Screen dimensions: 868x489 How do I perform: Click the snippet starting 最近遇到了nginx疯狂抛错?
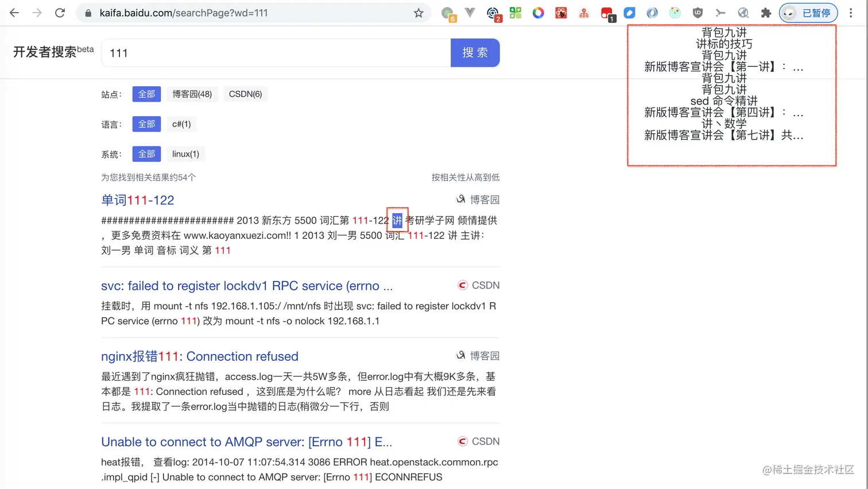(x=299, y=391)
